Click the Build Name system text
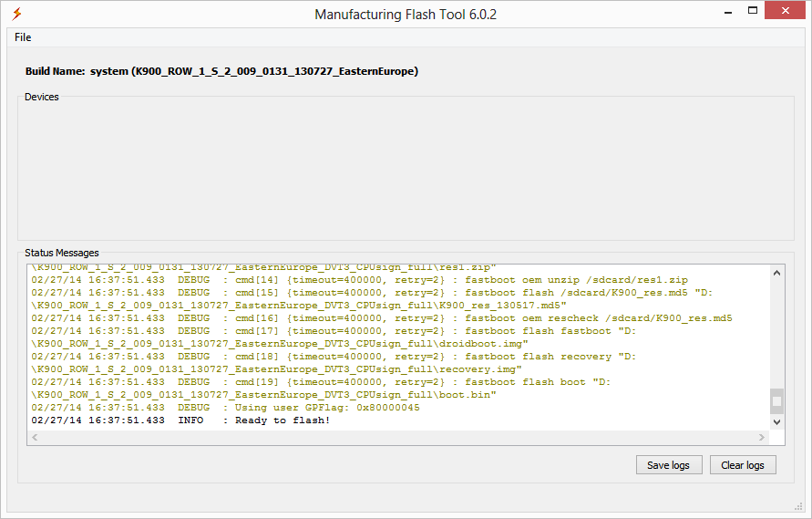The width and height of the screenshot is (812, 519). click(x=221, y=71)
